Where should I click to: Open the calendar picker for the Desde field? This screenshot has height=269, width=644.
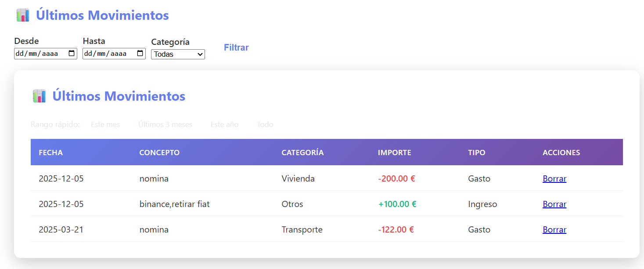pyautogui.click(x=72, y=53)
